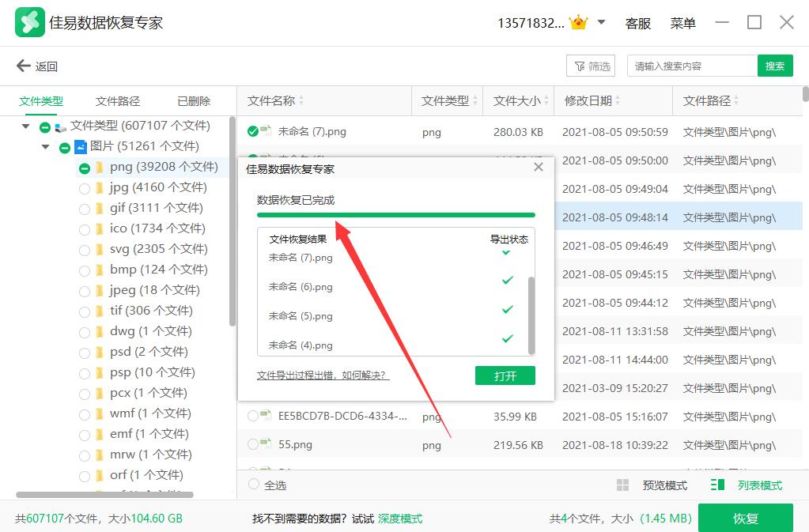Go back with the 返回 arrow
The height and width of the screenshot is (532, 809).
coord(36,66)
